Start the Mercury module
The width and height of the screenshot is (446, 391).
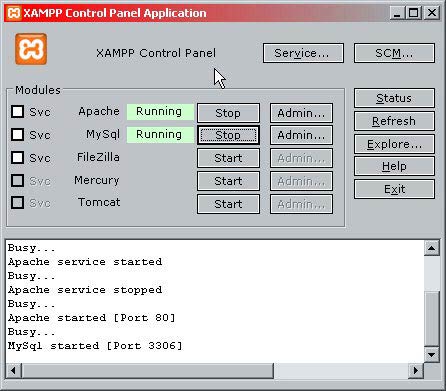pyautogui.click(x=228, y=181)
